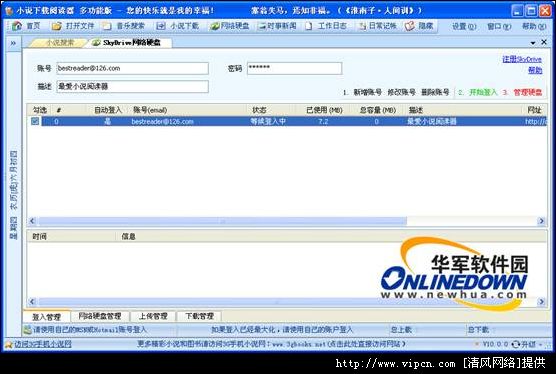
Task: Click the 打开文件 open file icon
Action: pos(57,26)
